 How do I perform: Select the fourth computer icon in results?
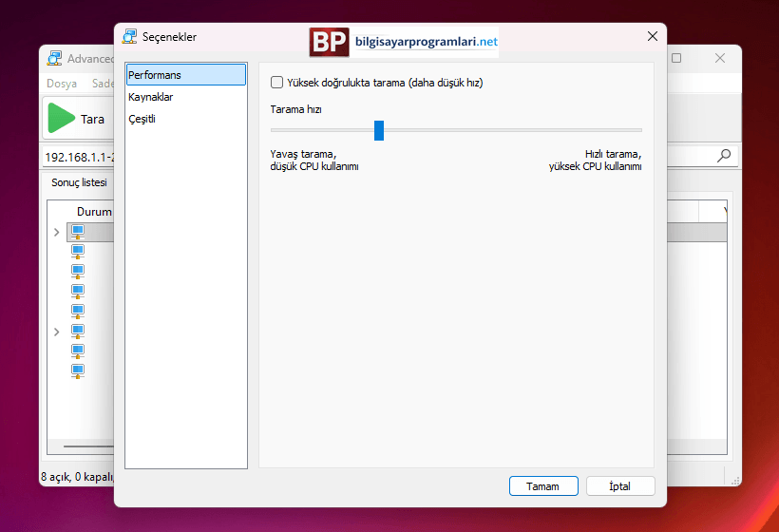[x=78, y=292]
